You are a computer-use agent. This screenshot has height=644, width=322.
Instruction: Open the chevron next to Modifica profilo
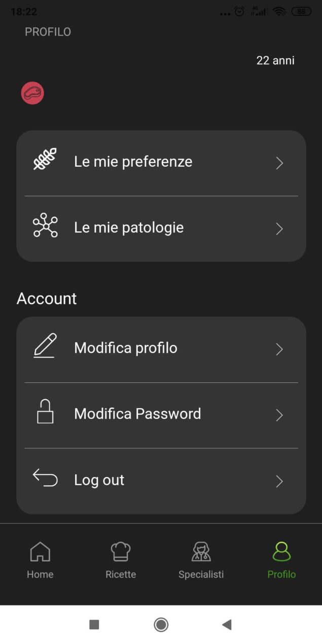coord(279,349)
